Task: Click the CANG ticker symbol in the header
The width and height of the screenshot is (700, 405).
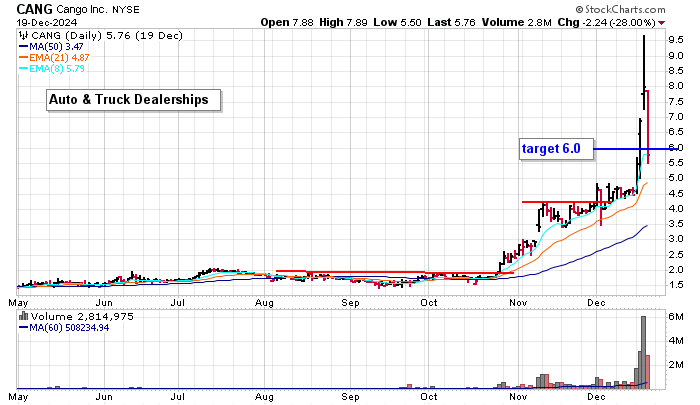Action: point(34,9)
